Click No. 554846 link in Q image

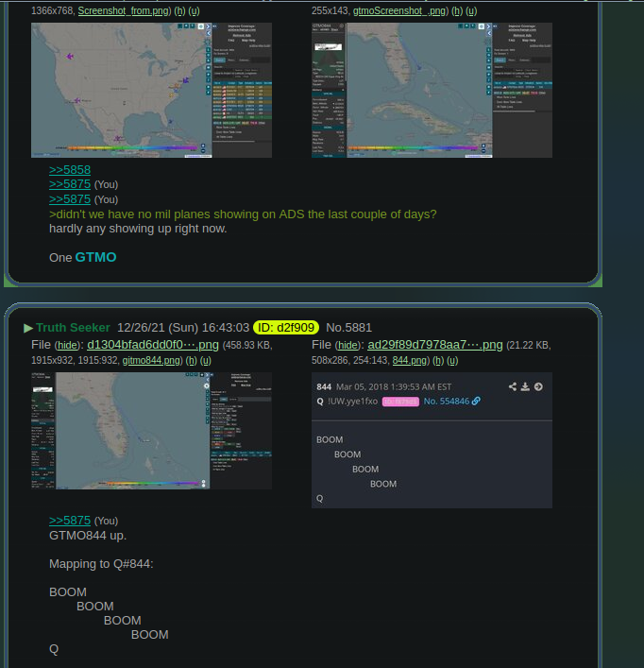coord(446,402)
